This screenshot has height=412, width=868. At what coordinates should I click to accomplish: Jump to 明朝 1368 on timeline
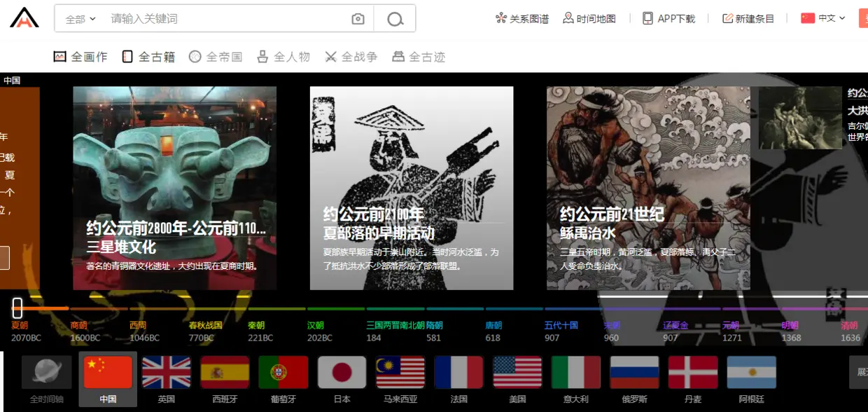point(792,331)
